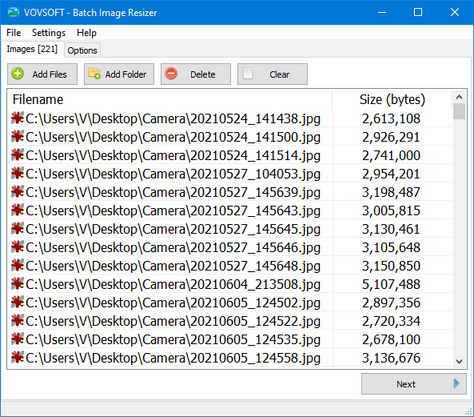Open the File menu

pyautogui.click(x=14, y=33)
